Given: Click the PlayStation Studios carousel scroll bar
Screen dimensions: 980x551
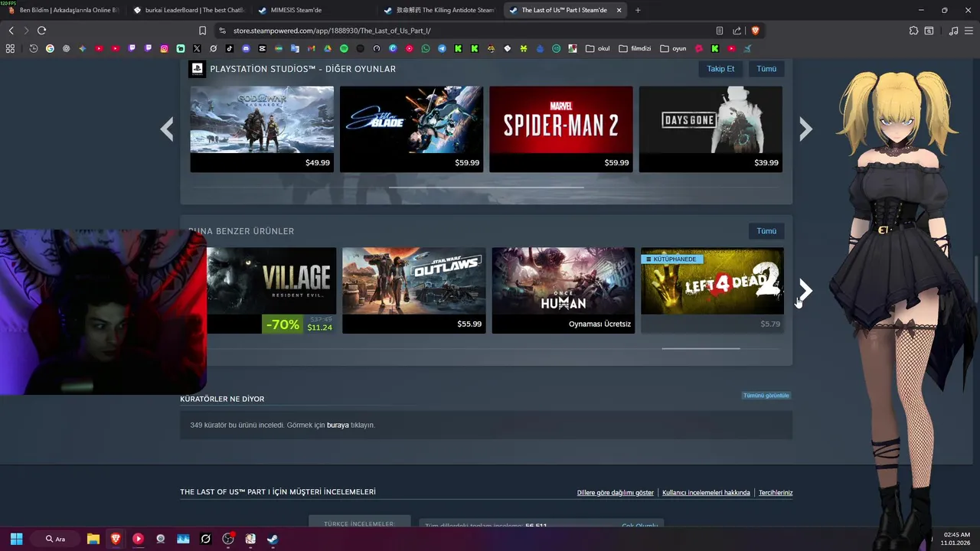Looking at the screenshot, I should [x=486, y=187].
